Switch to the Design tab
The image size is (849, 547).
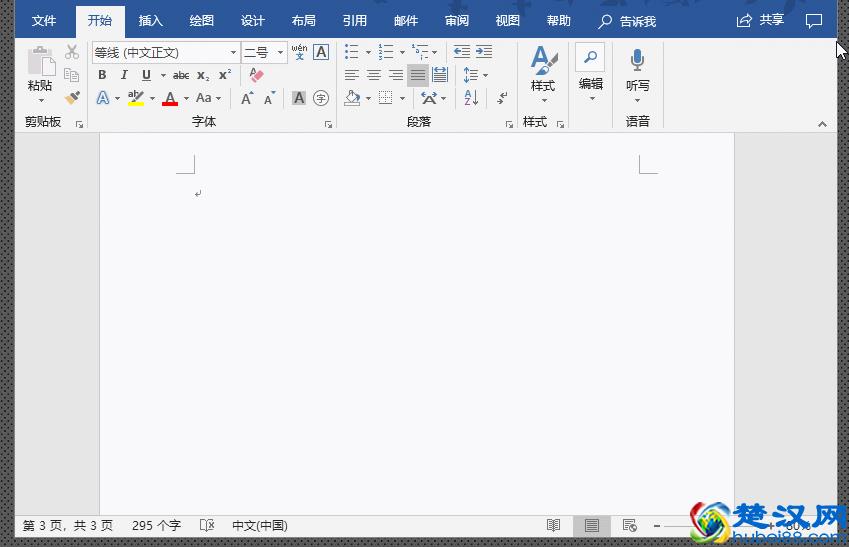252,21
